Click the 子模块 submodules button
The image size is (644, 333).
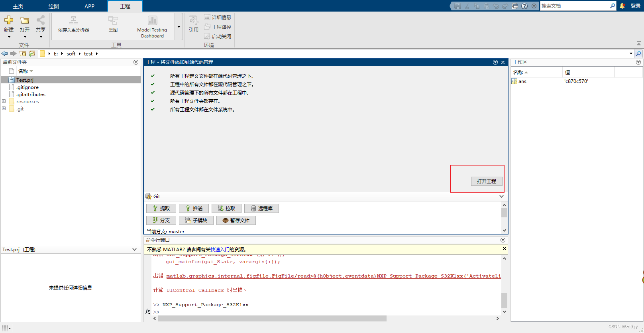click(196, 220)
